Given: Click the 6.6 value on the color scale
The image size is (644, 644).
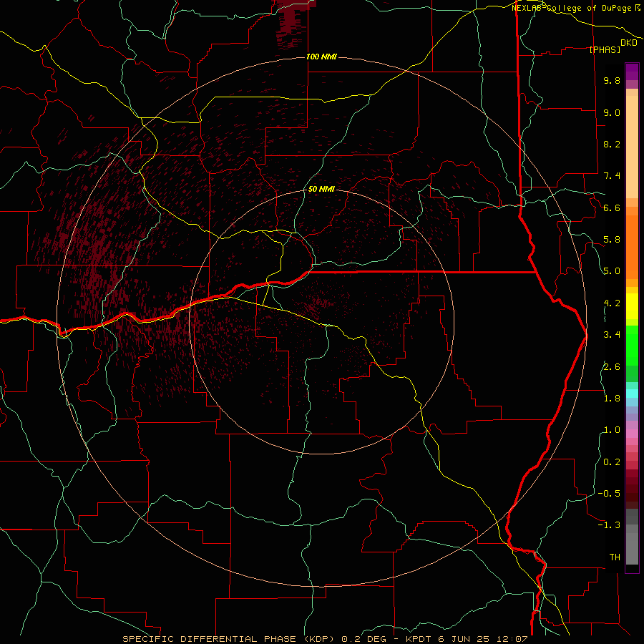Looking at the screenshot, I should tap(612, 208).
